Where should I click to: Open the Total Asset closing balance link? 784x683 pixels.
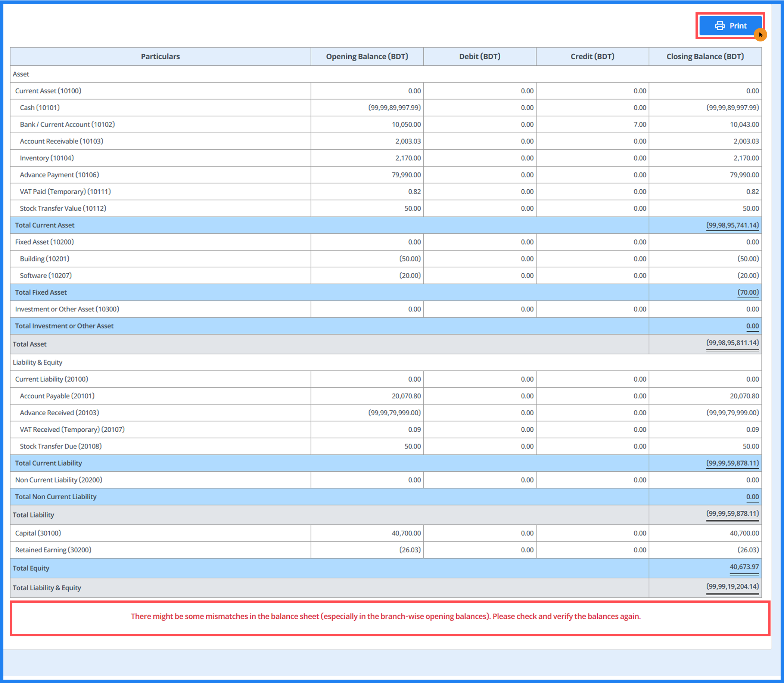[x=732, y=343]
